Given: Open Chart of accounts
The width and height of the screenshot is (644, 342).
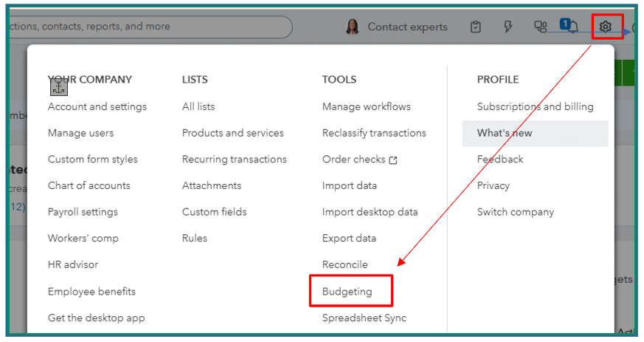Looking at the screenshot, I should pos(89,186).
